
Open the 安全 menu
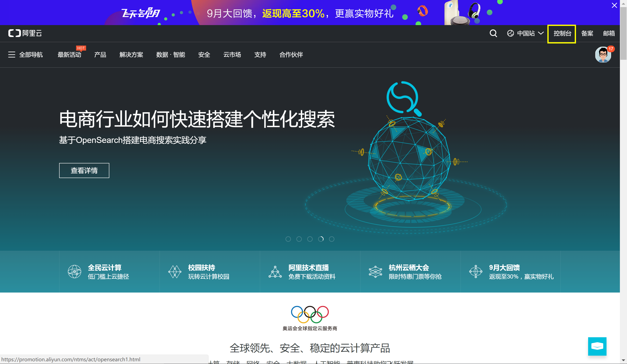[204, 55]
